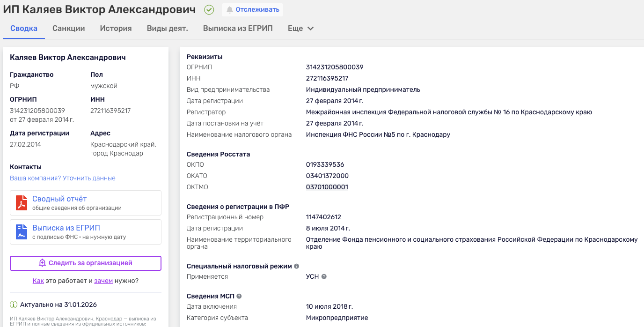Click the Отслеживать button
This screenshot has height=327, width=644.
(252, 9)
